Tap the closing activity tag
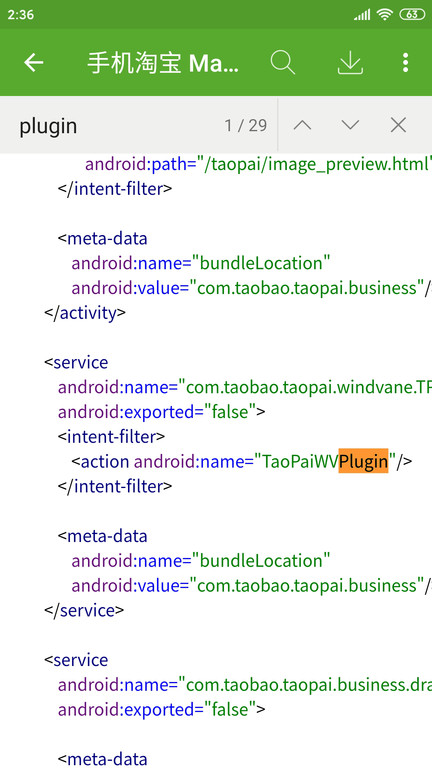432x768 pixels. point(85,313)
